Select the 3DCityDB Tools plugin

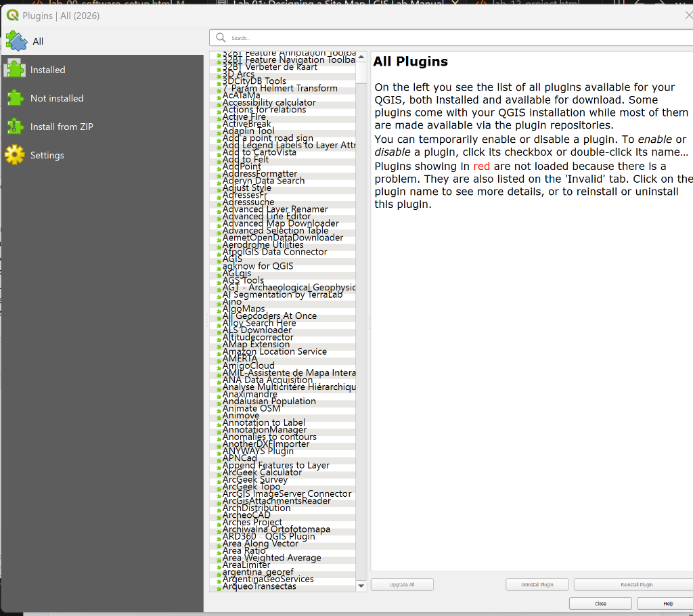(x=254, y=81)
